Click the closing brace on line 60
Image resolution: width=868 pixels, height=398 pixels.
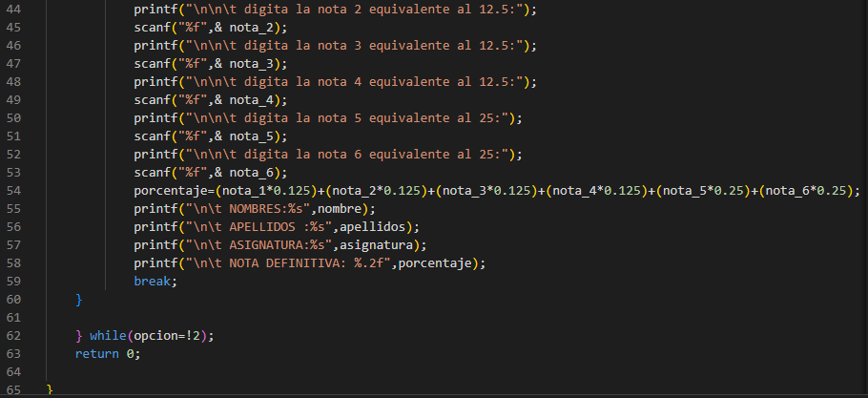click(79, 300)
